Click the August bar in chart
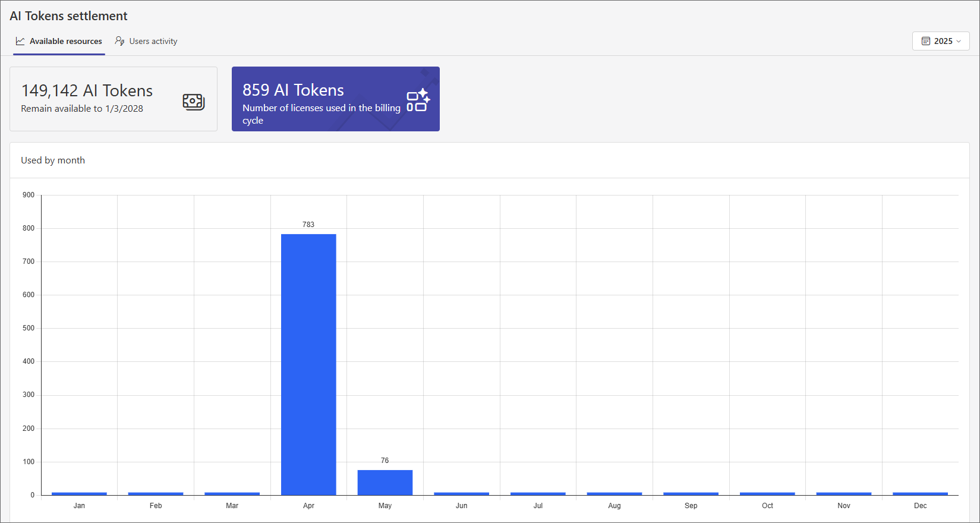 [x=615, y=494]
